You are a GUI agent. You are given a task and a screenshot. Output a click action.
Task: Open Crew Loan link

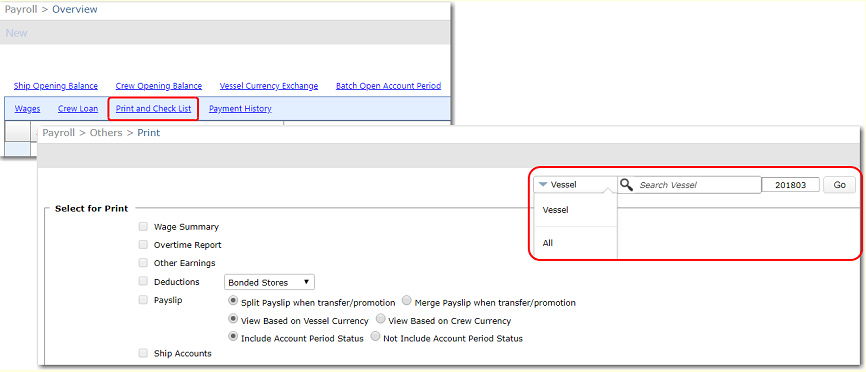pyautogui.click(x=78, y=109)
